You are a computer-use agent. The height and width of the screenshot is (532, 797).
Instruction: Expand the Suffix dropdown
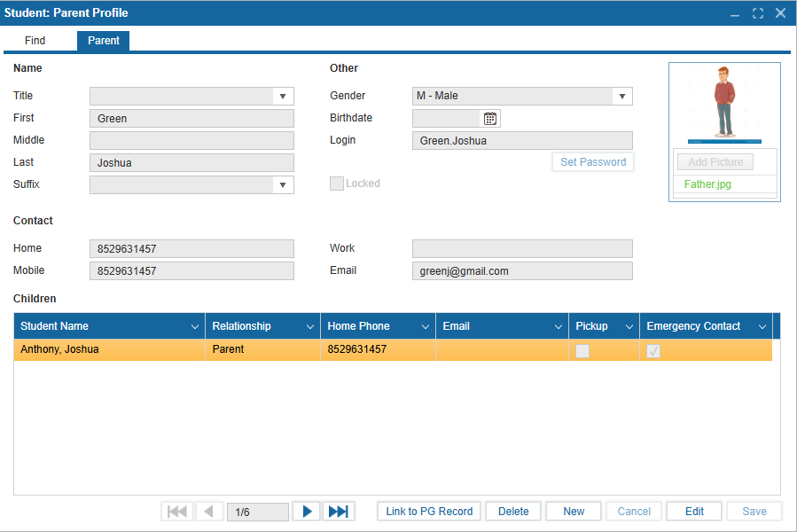pyautogui.click(x=283, y=185)
